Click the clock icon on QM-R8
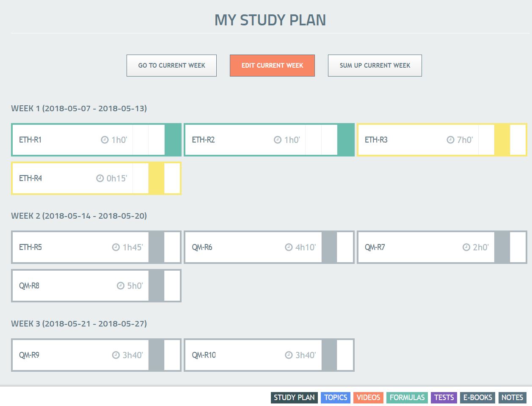The width and height of the screenshot is (532, 406). click(x=121, y=286)
